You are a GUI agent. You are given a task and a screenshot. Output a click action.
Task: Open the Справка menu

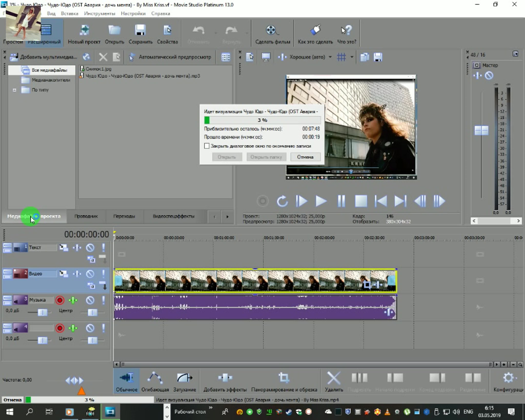(160, 14)
